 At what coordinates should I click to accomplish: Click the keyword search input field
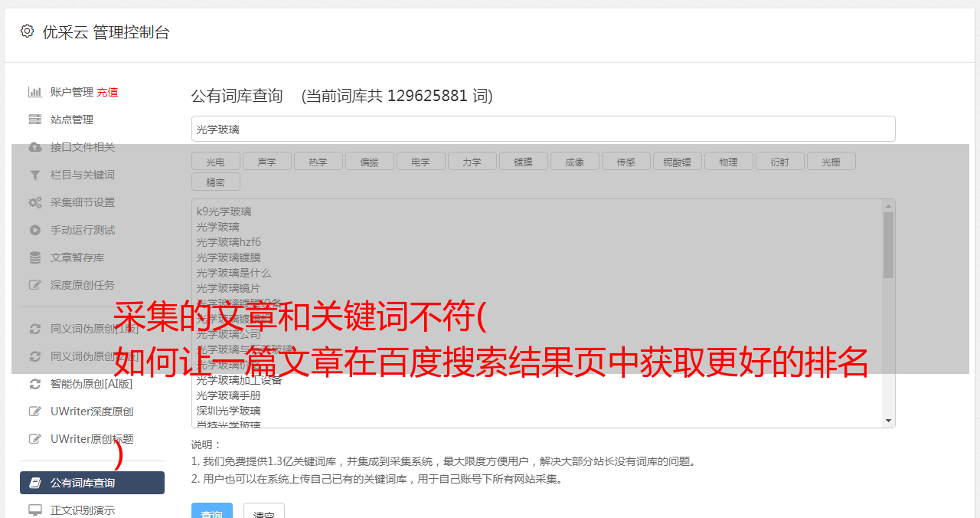pyautogui.click(x=543, y=129)
